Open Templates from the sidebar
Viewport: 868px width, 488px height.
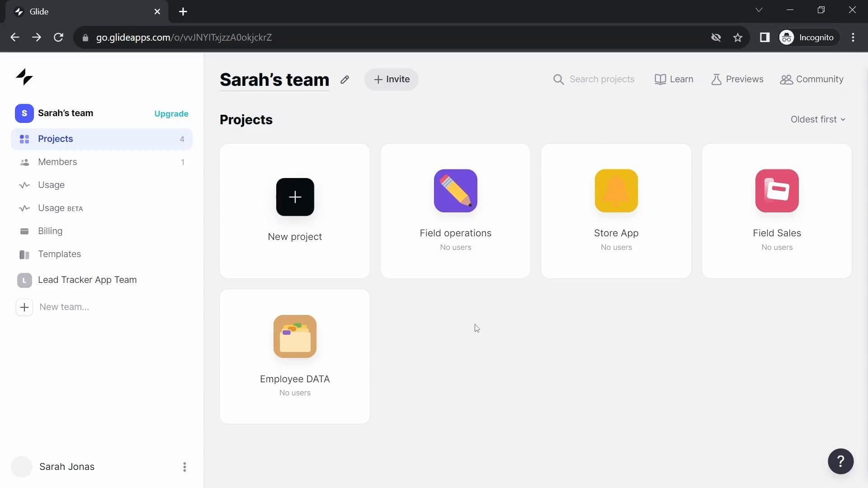point(59,254)
